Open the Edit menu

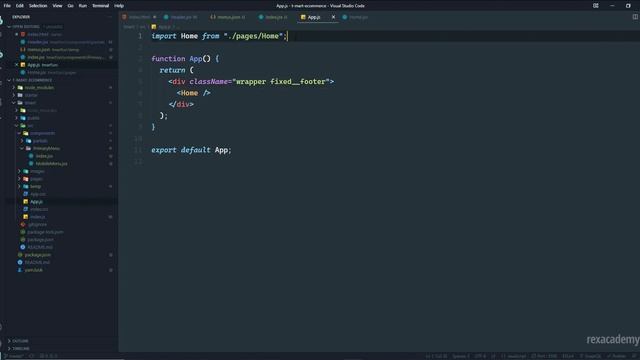(20, 6)
